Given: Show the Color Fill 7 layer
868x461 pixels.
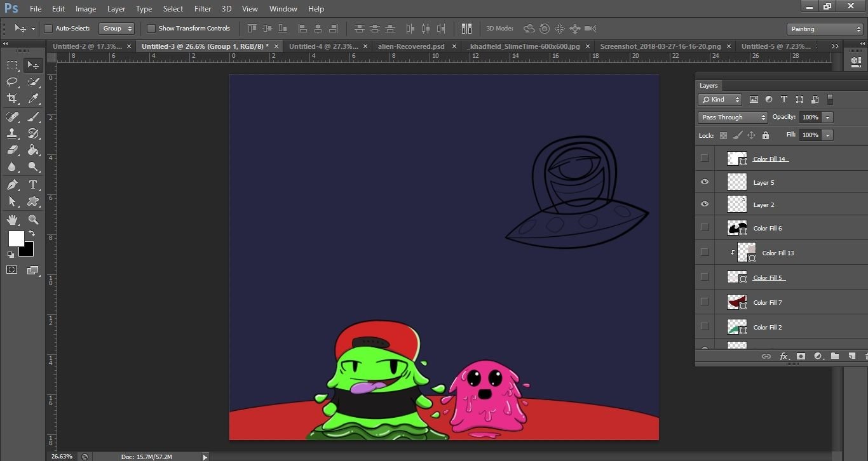Looking at the screenshot, I should coord(704,302).
